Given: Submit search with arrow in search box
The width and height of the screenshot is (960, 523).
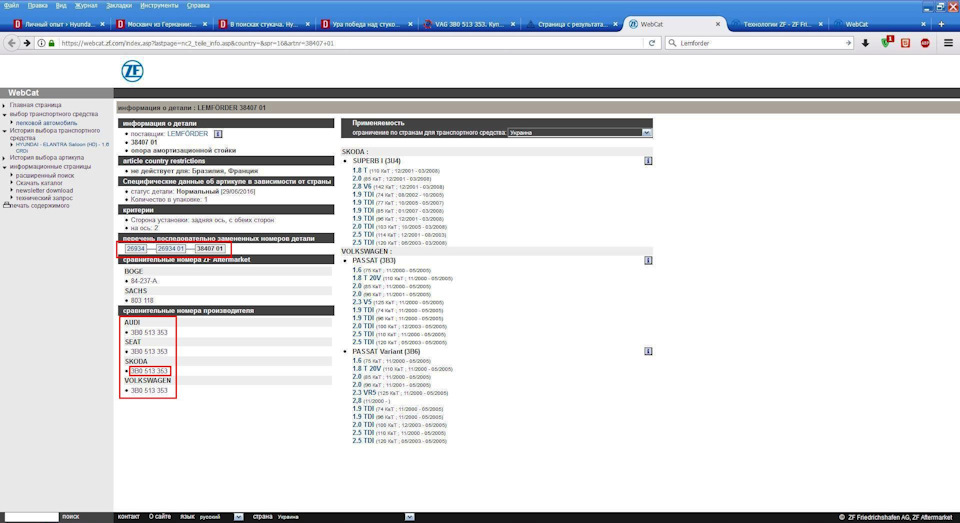Looking at the screenshot, I should pyautogui.click(x=848, y=43).
